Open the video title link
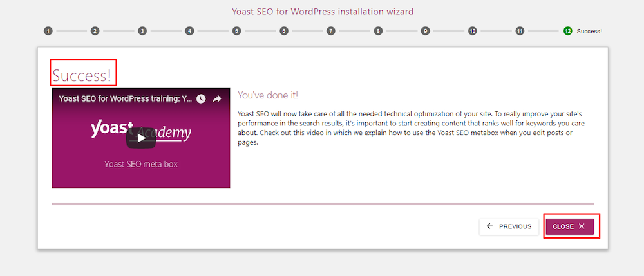Viewport: 644px width, 276px height. pos(125,98)
